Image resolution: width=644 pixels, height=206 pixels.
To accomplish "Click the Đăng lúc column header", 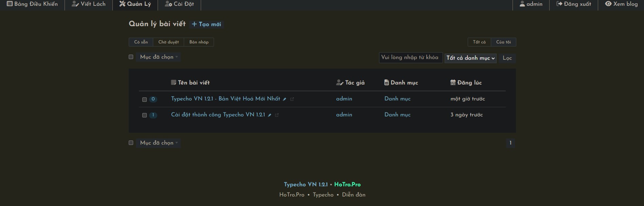I will [466, 82].
